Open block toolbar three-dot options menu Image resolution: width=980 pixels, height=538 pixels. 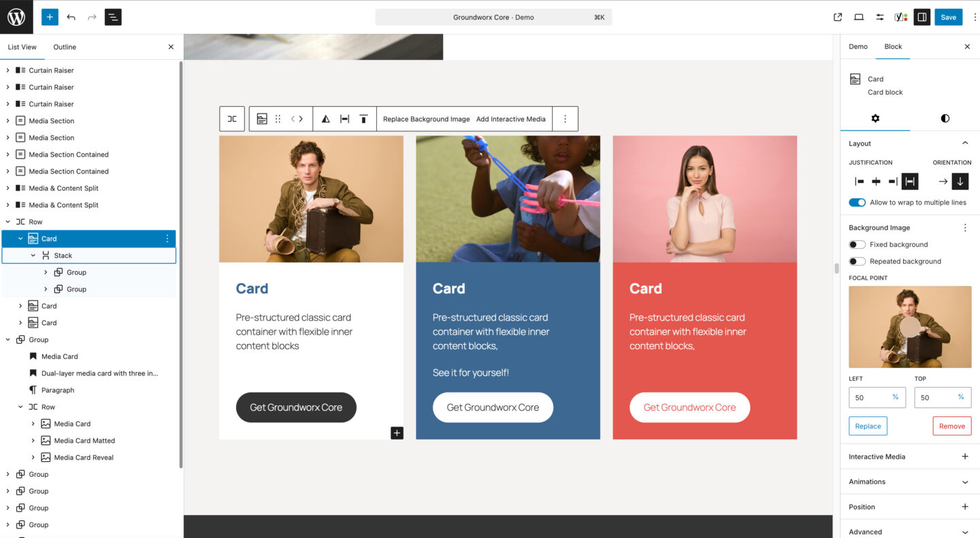[565, 119]
